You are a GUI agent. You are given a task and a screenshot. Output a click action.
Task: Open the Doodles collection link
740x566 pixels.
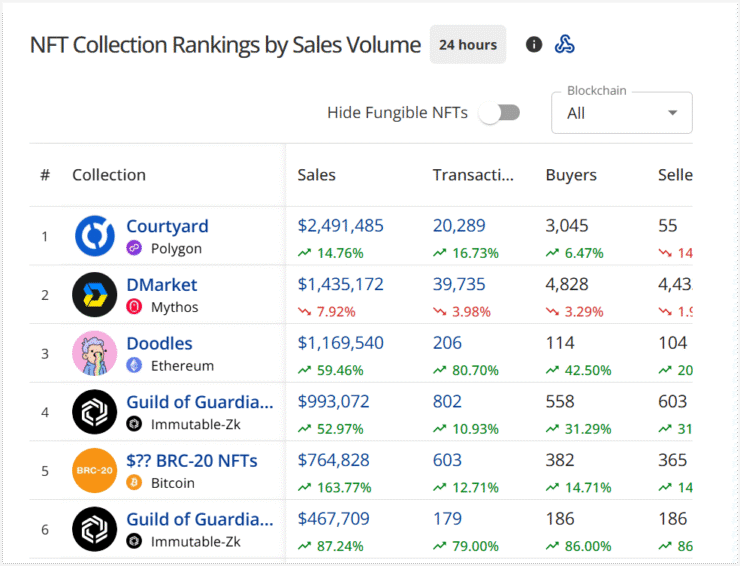[x=160, y=343]
